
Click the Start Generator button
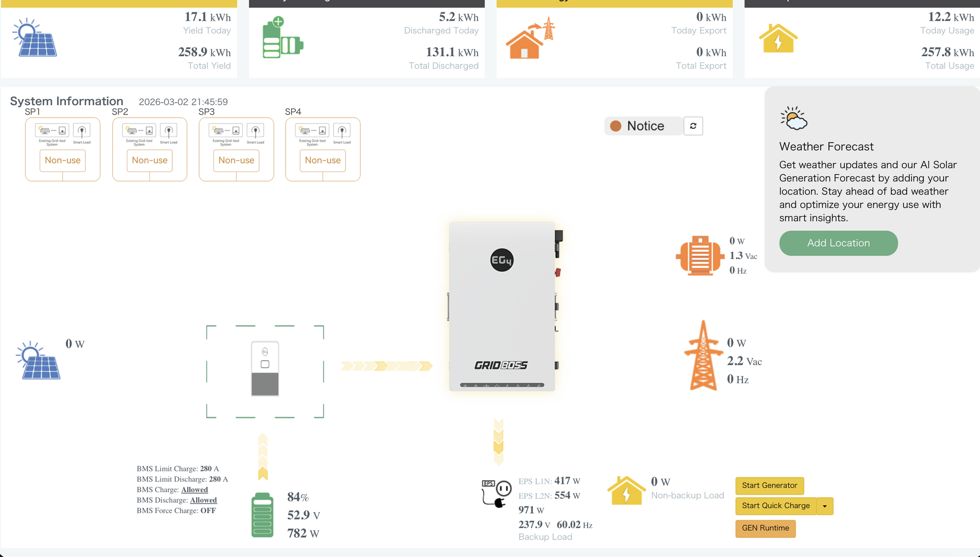click(769, 485)
